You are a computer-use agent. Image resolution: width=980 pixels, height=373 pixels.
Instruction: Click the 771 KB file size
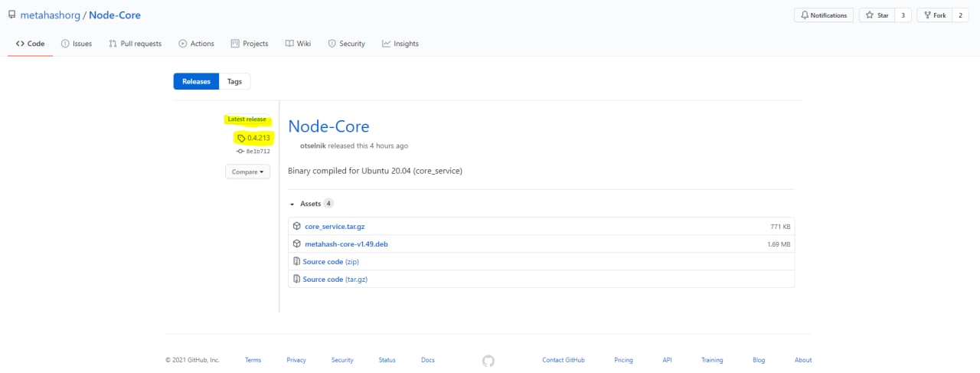pyautogui.click(x=780, y=227)
